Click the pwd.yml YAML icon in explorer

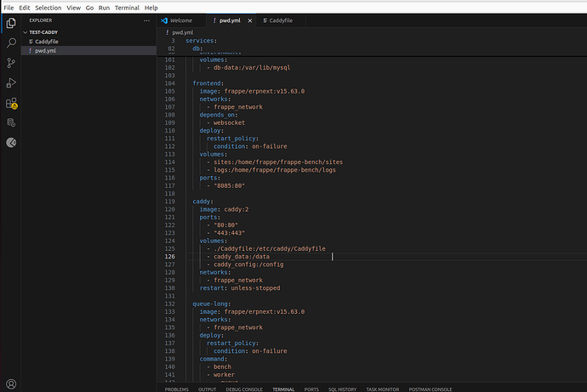coord(31,50)
